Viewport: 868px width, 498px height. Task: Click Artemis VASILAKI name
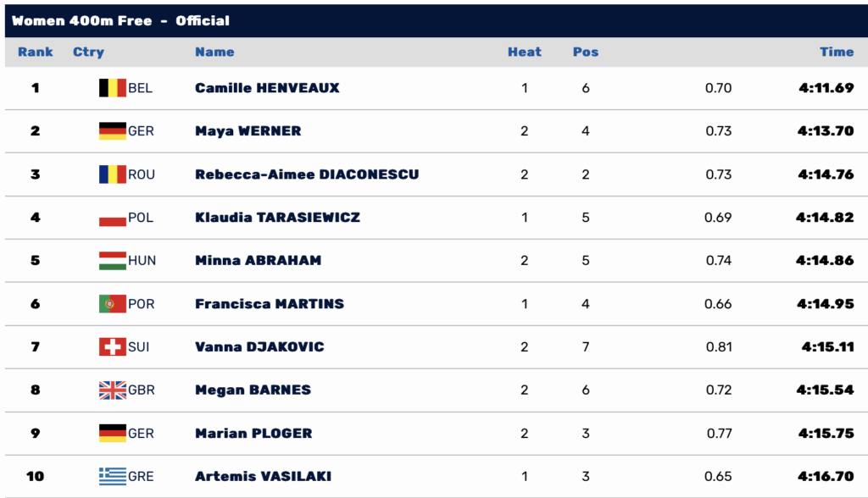coord(264,477)
